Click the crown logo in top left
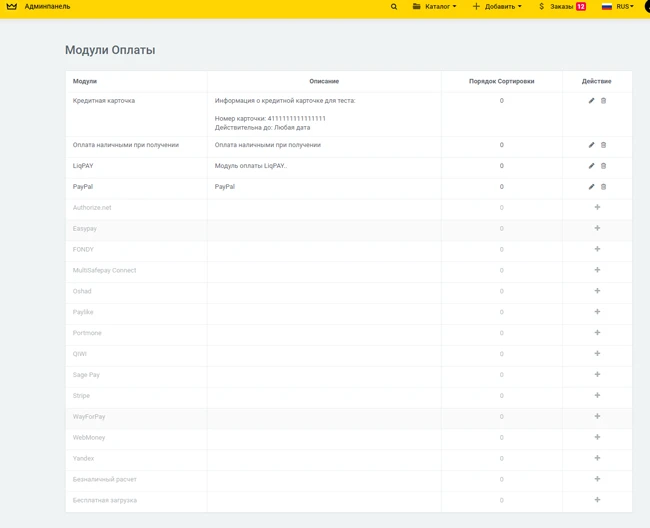Viewport: 650px width, 528px height. tap(12, 7)
